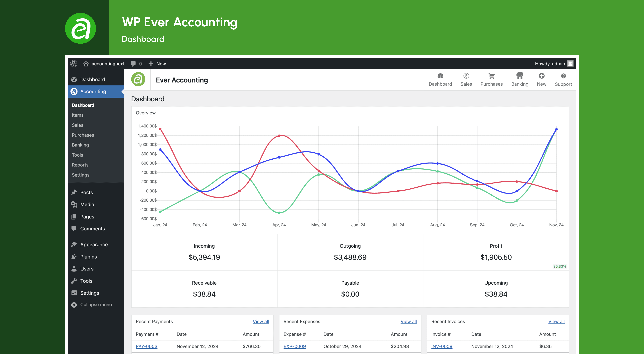
Task: Click the plus New icon in admin bar
Action: tap(151, 64)
